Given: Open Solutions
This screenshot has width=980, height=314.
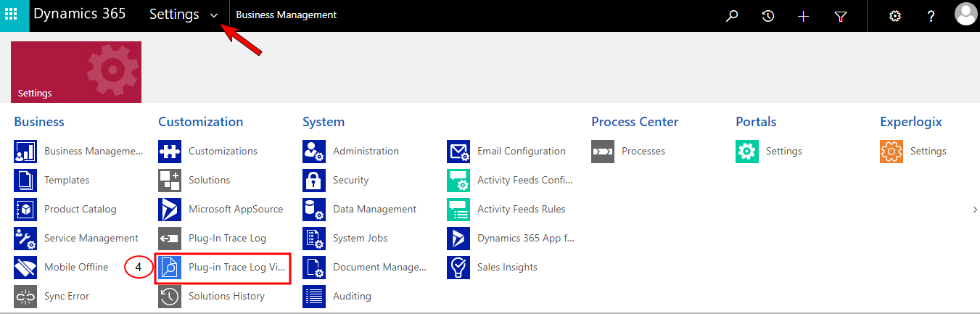Looking at the screenshot, I should pyautogui.click(x=209, y=180).
